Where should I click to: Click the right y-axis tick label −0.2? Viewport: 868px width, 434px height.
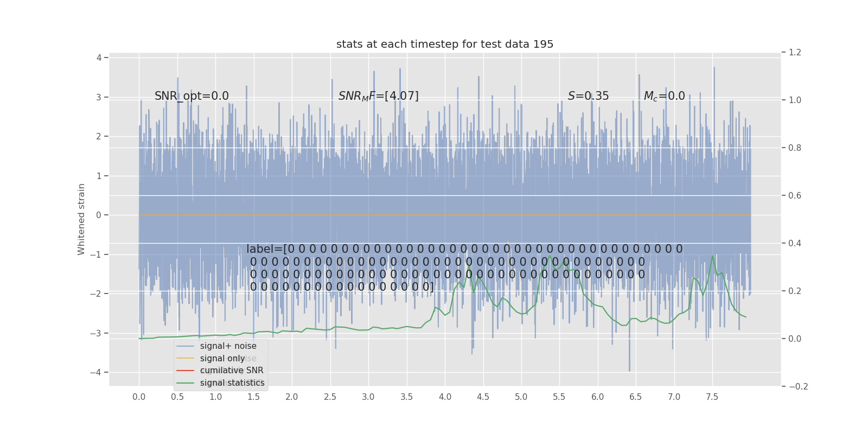pyautogui.click(x=798, y=387)
